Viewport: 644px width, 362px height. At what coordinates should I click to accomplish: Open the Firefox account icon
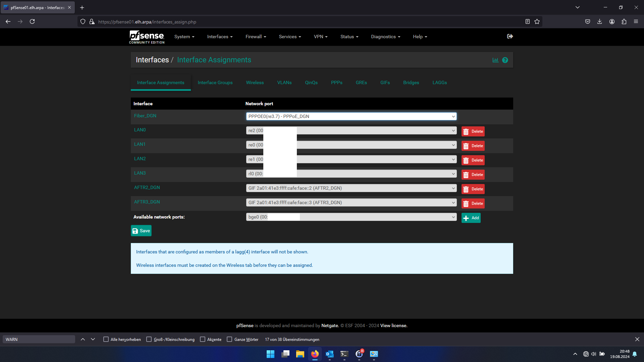point(612,21)
